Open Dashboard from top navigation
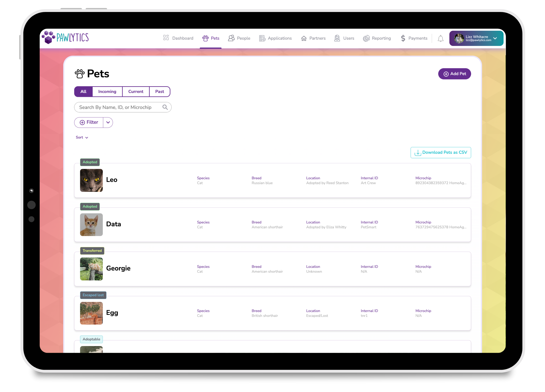The image size is (545, 392). pyautogui.click(x=178, y=38)
